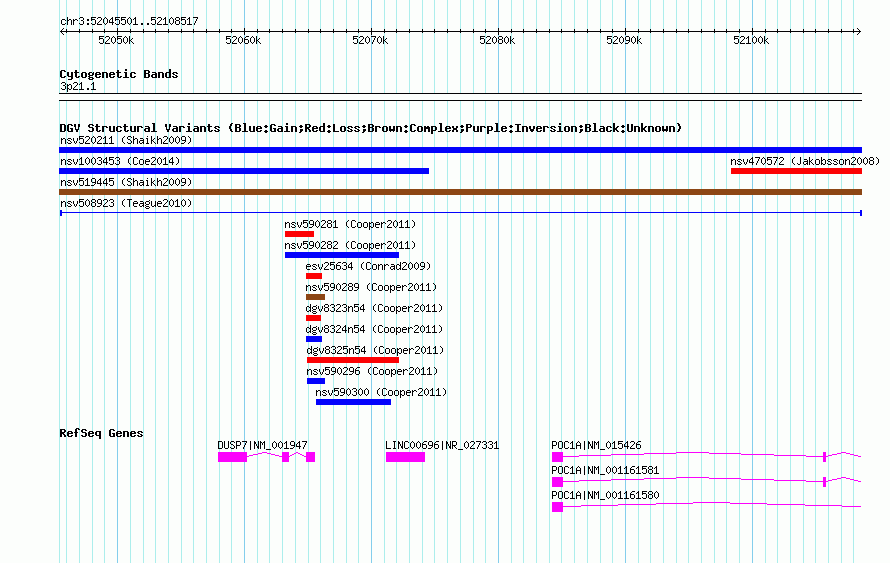Open dgv8324n54 (Cooper2011) label
890x563 pixels.
click(x=374, y=329)
